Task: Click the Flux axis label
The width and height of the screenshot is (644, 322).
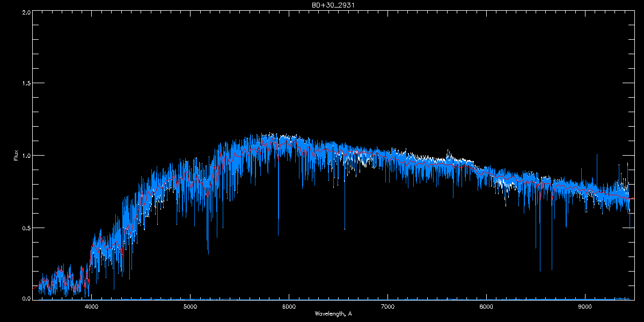Action: point(16,156)
